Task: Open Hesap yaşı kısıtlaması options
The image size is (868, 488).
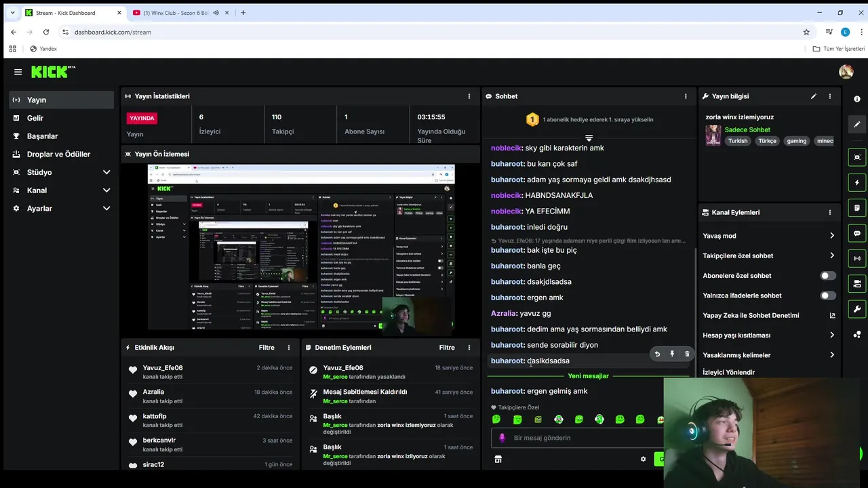Action: click(x=769, y=335)
